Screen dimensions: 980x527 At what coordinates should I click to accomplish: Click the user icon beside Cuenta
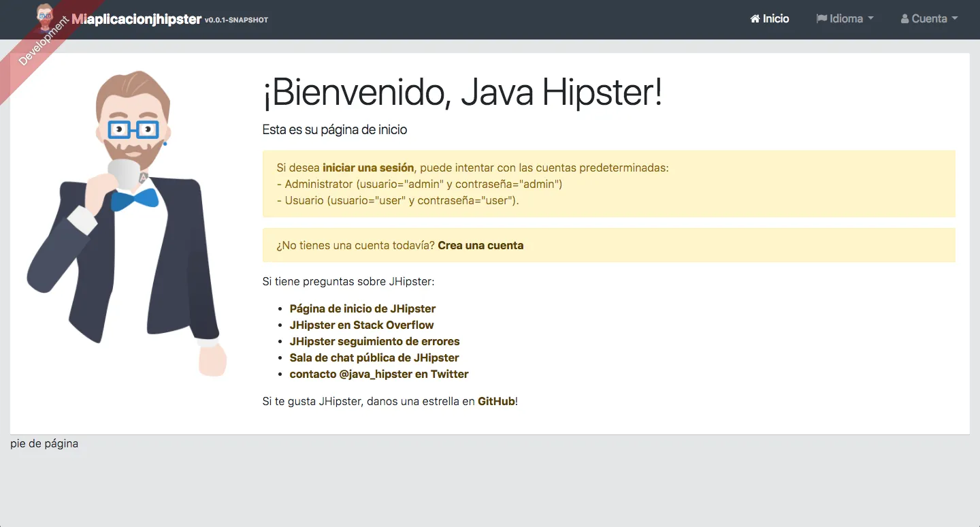[904, 19]
